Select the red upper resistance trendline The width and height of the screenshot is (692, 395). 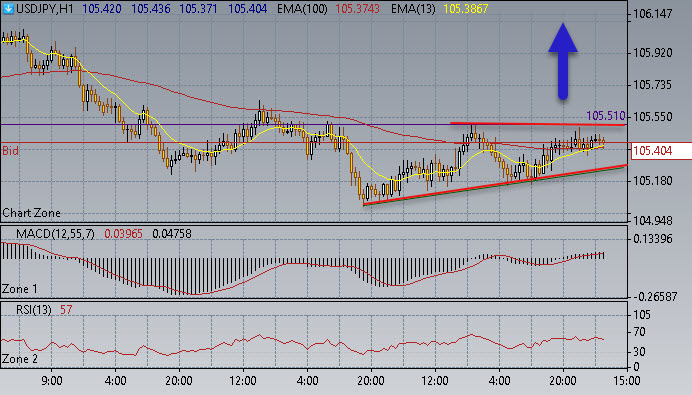[x=538, y=124]
